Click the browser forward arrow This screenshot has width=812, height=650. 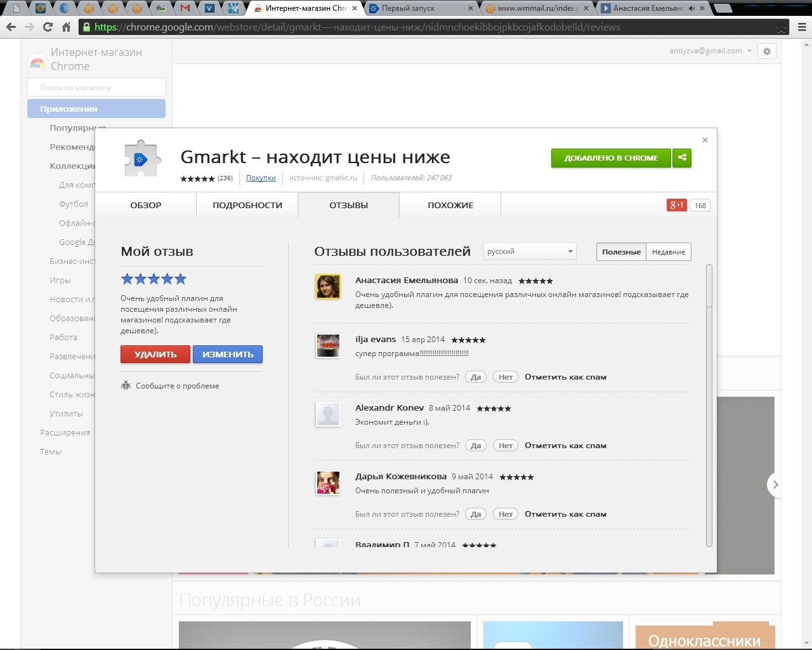29,27
